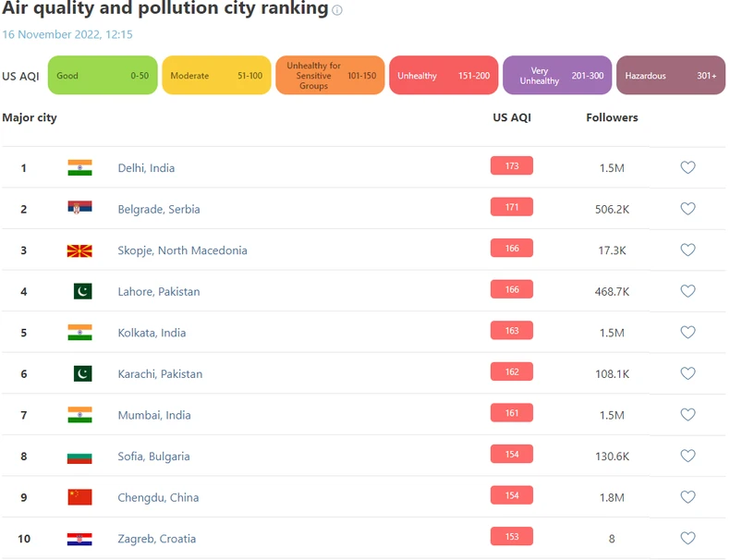This screenshot has width=730, height=560.
Task: Click the China flag beside Chengdu
Action: tap(79, 497)
